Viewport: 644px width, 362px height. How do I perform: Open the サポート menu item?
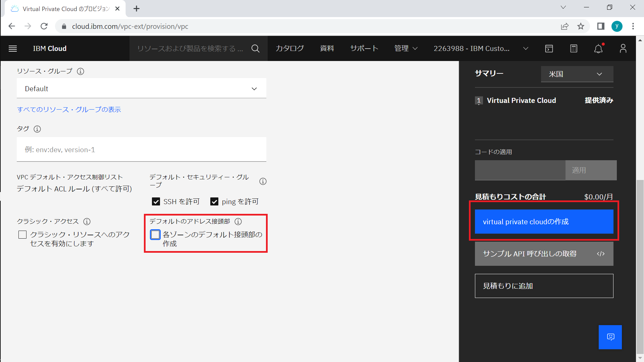(364, 49)
